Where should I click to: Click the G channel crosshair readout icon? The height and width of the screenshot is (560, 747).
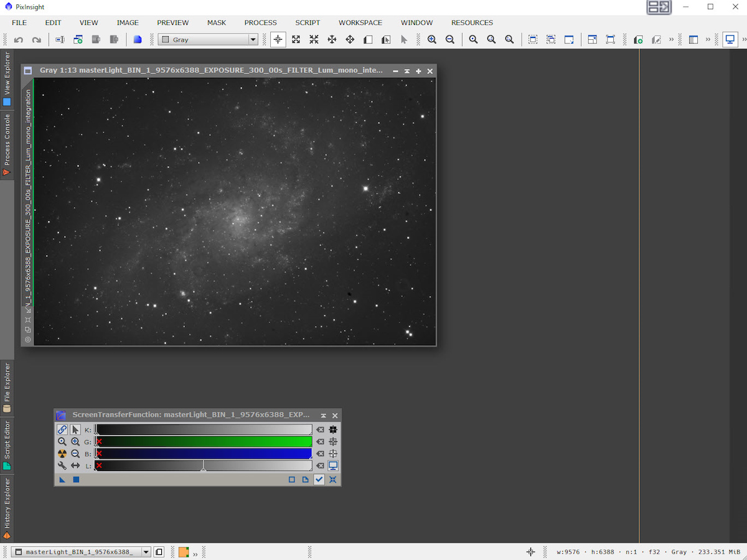pyautogui.click(x=333, y=442)
